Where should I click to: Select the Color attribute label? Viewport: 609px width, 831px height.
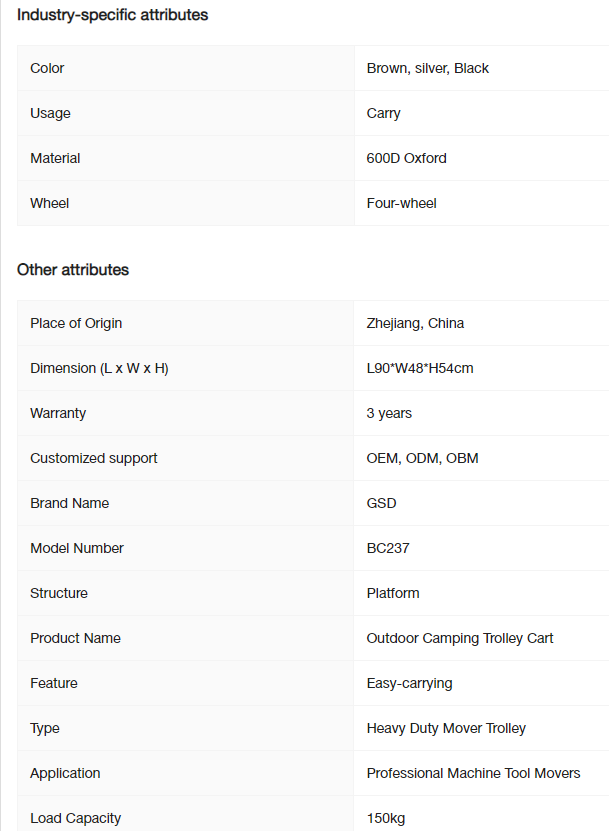47,68
